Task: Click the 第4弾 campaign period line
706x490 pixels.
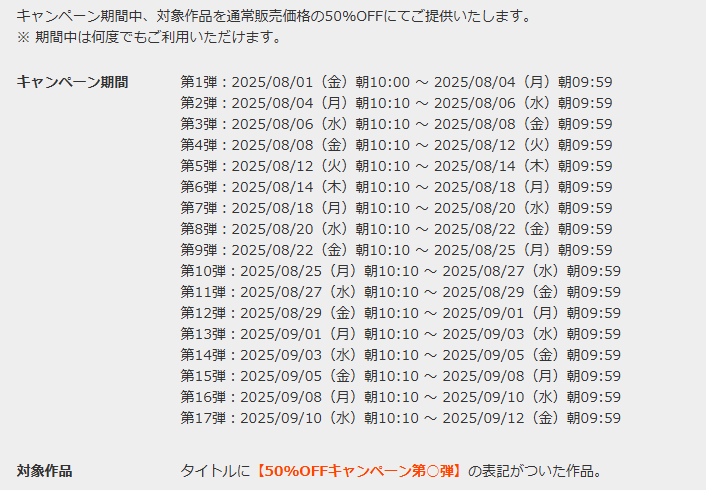Action: pos(396,145)
